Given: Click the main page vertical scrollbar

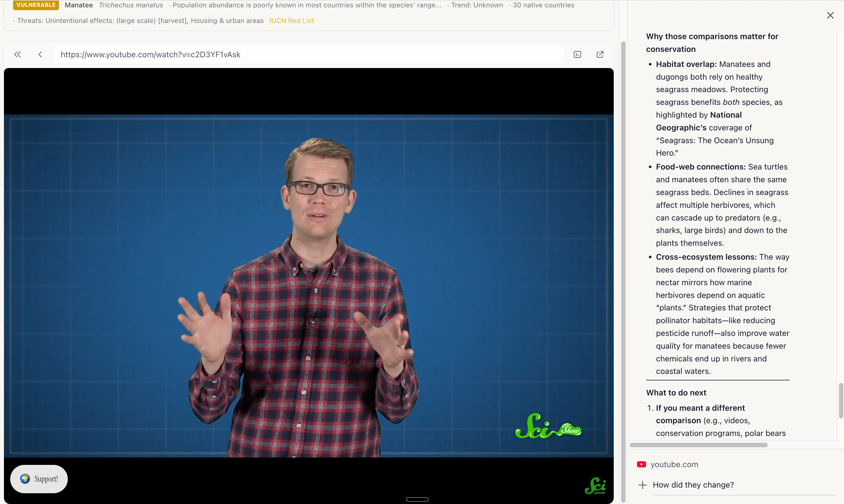Looking at the screenshot, I should pyautogui.click(x=623, y=272).
